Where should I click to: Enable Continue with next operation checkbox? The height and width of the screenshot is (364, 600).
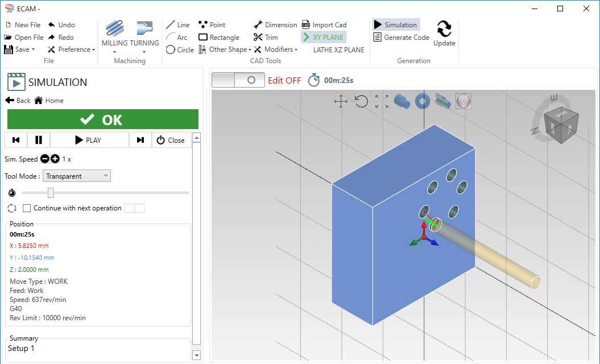click(27, 208)
